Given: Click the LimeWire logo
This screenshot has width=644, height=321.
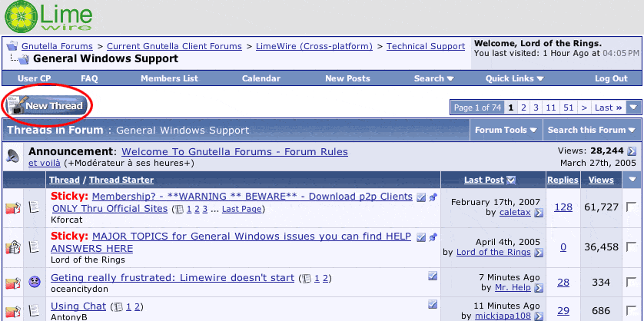Looking at the screenshot, I should pos(51,17).
